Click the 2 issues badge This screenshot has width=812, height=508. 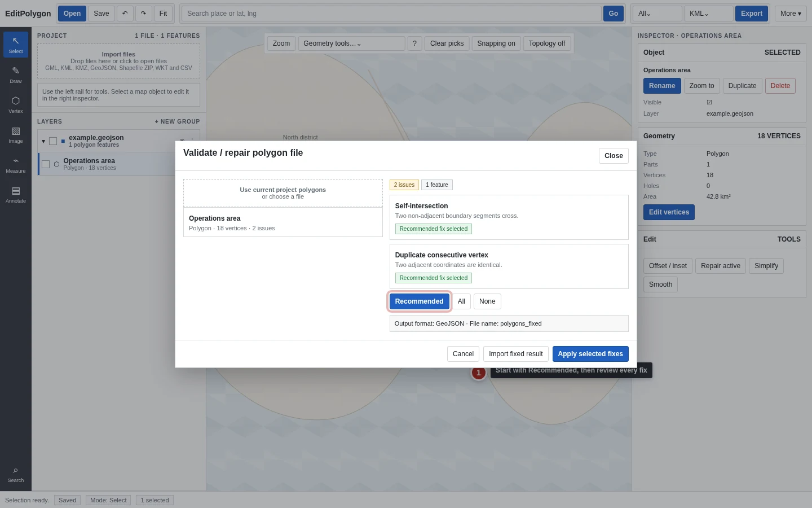(x=404, y=185)
